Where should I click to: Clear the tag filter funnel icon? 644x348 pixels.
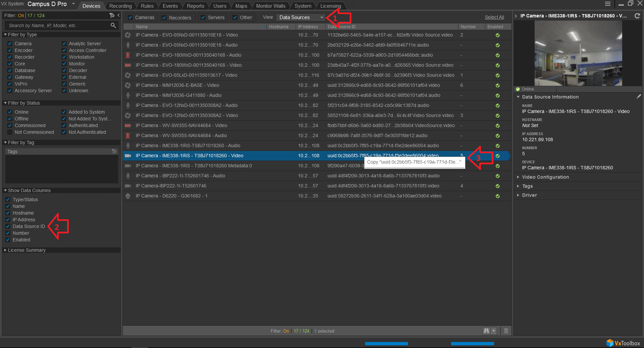tap(114, 151)
